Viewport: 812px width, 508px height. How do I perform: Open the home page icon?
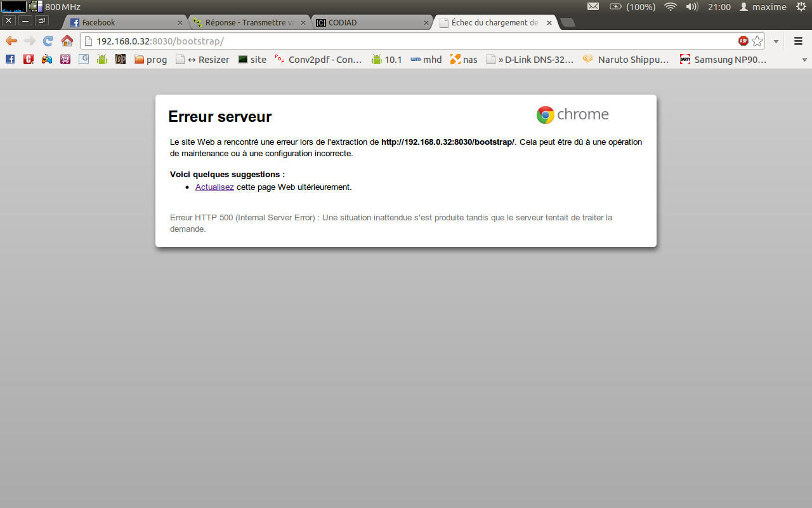click(x=67, y=41)
